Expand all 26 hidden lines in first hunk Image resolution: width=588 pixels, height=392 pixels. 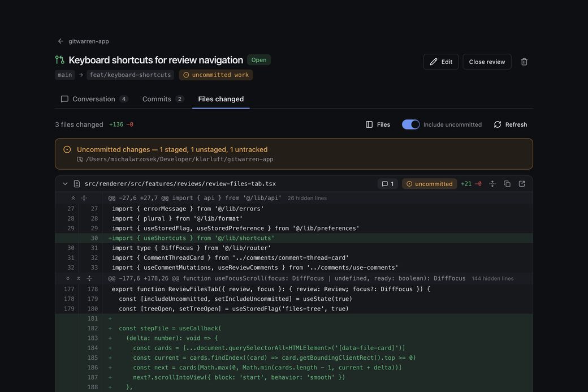[x=84, y=198]
